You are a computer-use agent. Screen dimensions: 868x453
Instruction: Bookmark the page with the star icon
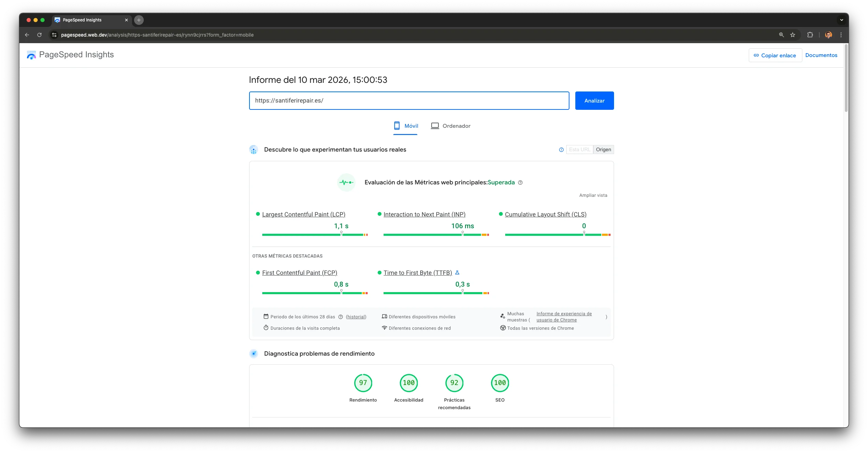pos(793,35)
